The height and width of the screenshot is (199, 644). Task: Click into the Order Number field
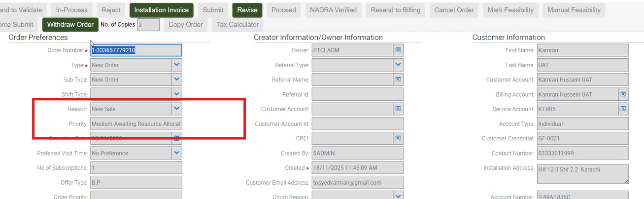[136, 50]
